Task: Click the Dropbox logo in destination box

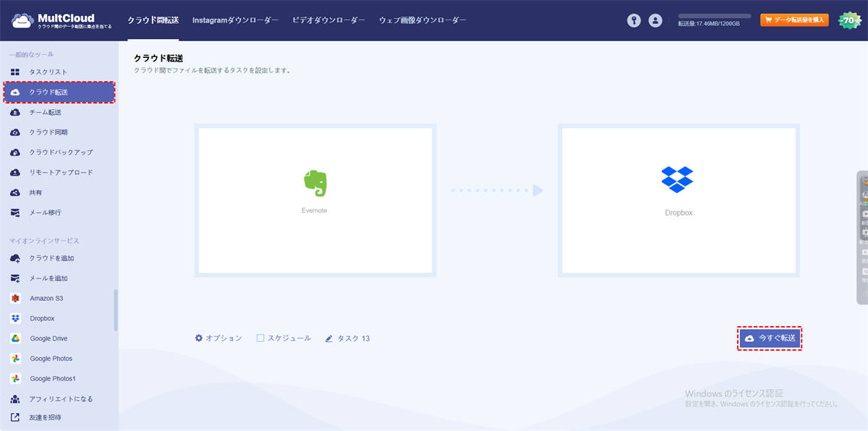Action: (678, 179)
